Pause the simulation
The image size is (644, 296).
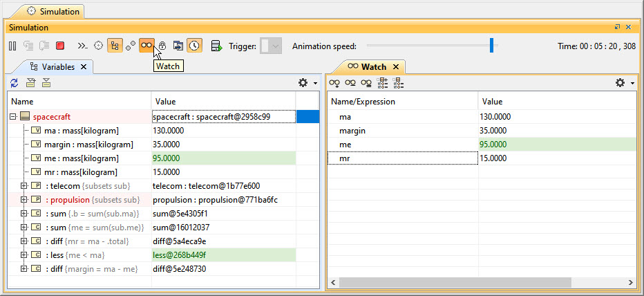(12, 46)
